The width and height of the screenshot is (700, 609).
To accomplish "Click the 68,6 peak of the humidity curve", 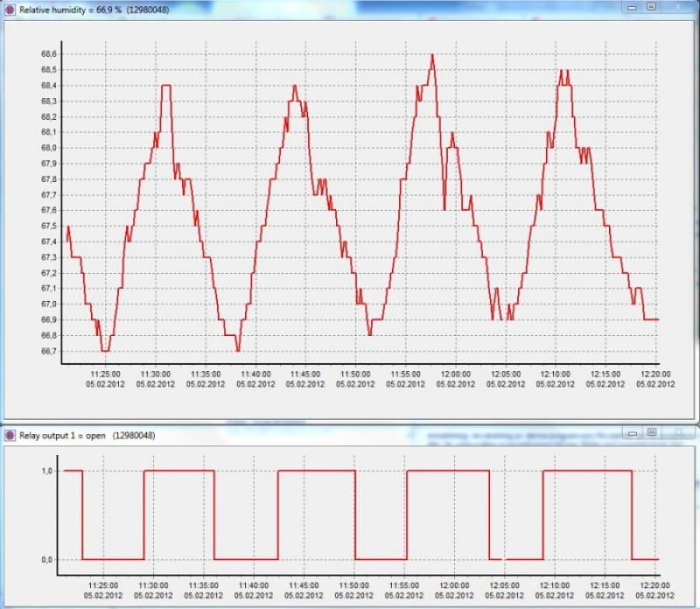I will tap(432, 54).
